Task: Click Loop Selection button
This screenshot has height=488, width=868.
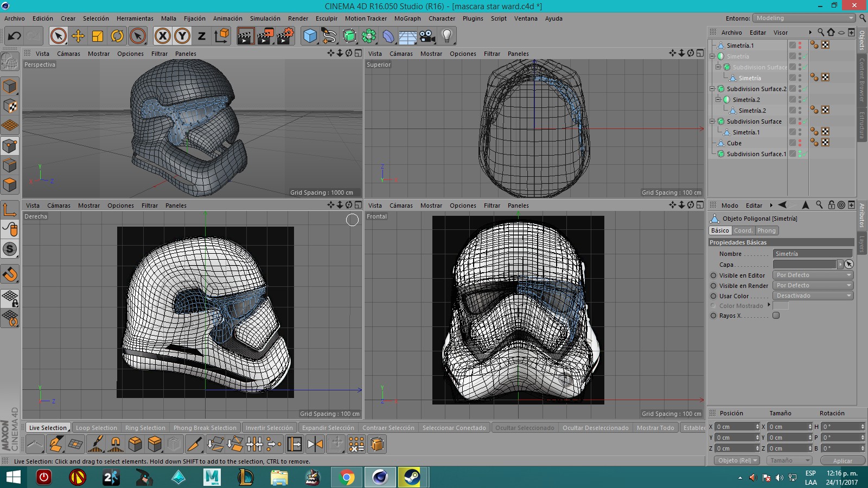Action: (96, 428)
